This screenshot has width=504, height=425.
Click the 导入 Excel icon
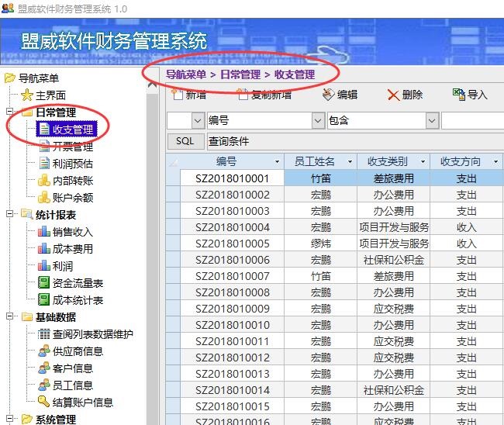click(x=459, y=95)
